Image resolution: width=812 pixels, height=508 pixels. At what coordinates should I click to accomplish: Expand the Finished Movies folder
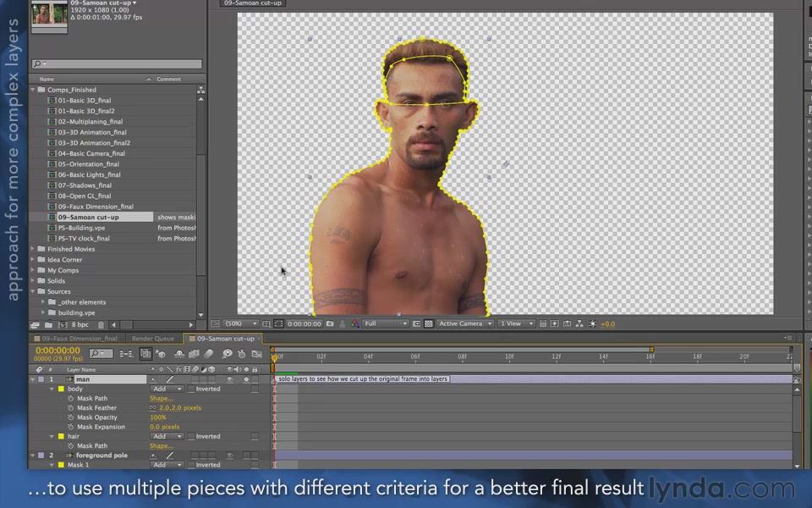[x=33, y=249]
